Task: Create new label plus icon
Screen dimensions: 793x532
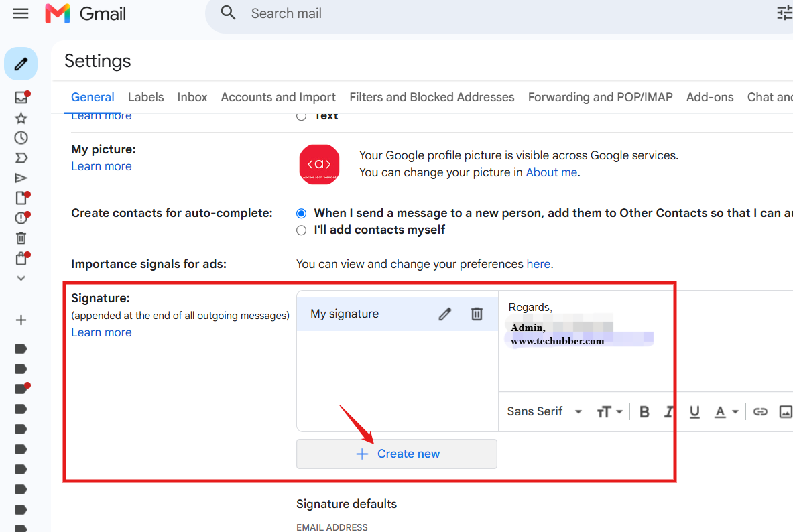Action: (x=21, y=320)
